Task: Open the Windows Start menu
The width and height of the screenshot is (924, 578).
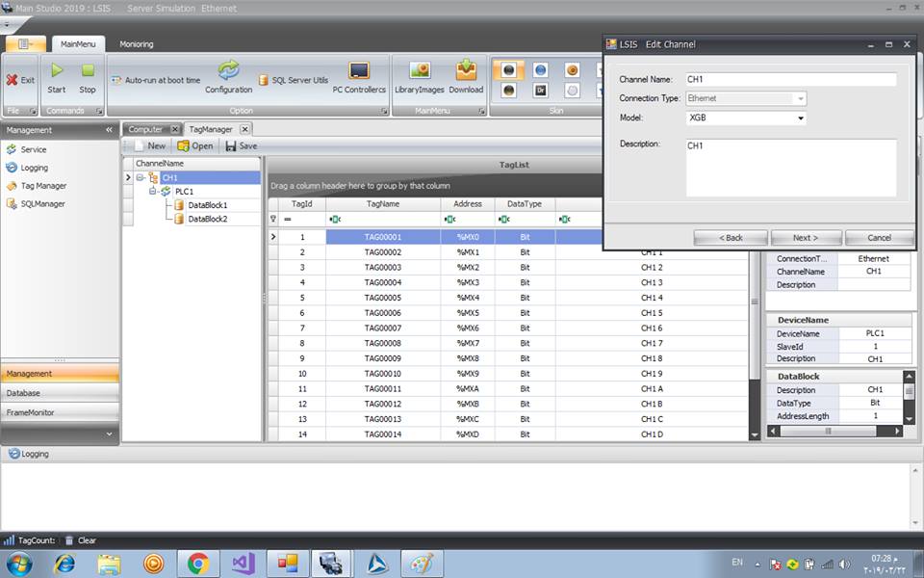Action: tap(19, 564)
